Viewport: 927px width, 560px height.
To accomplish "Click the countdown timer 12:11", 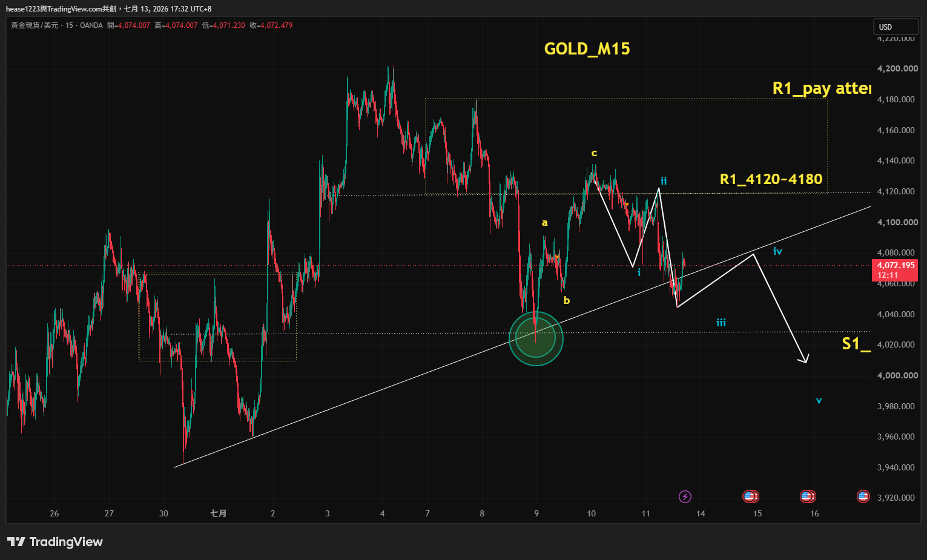I will coord(888,275).
